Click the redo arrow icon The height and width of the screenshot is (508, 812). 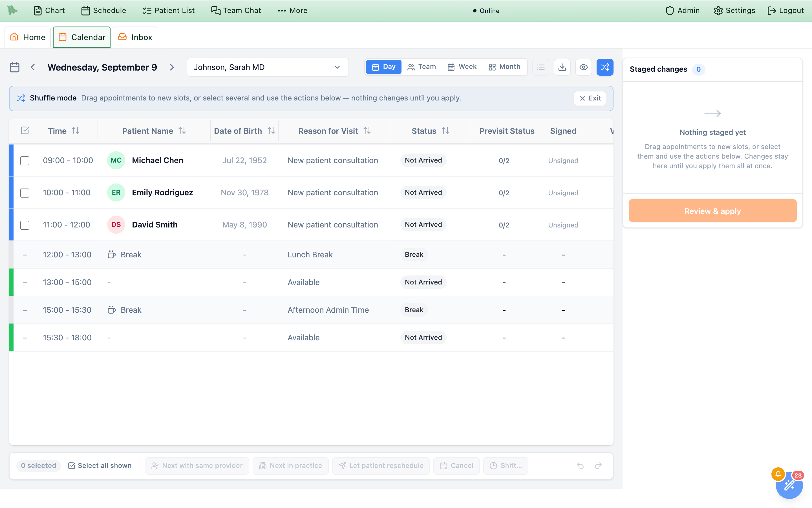point(598,466)
